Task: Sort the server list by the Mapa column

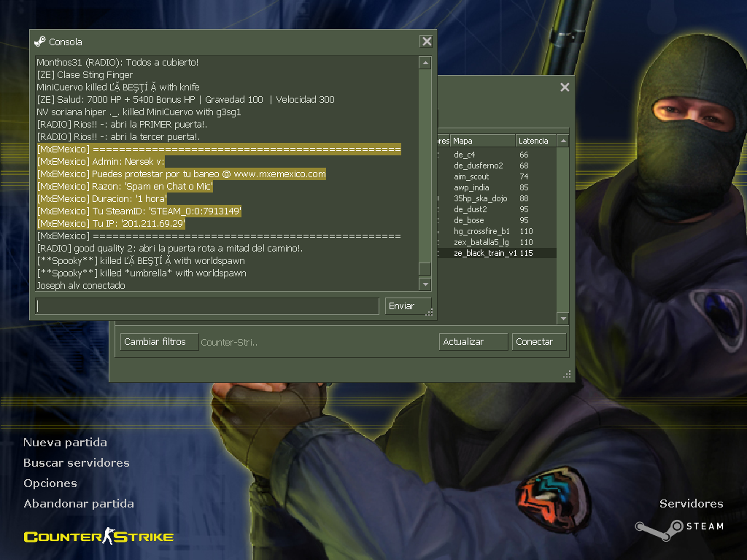Action: pos(482,141)
